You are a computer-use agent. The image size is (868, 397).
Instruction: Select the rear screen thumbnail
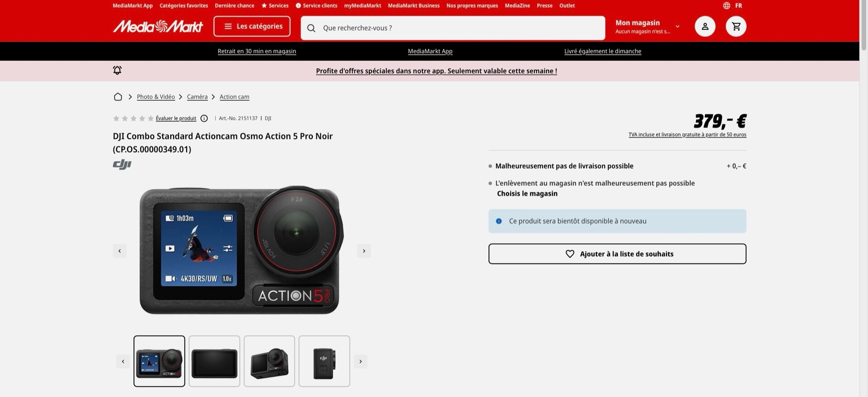click(x=214, y=361)
